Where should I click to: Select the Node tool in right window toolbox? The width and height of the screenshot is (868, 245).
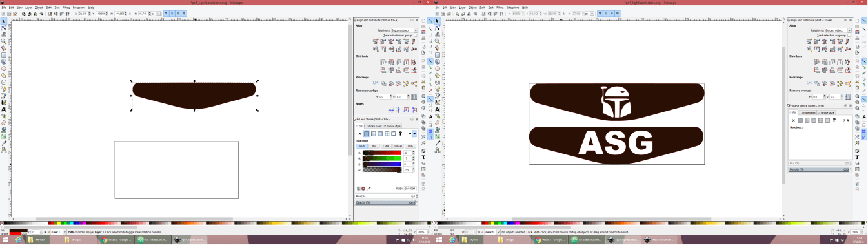[438, 28]
